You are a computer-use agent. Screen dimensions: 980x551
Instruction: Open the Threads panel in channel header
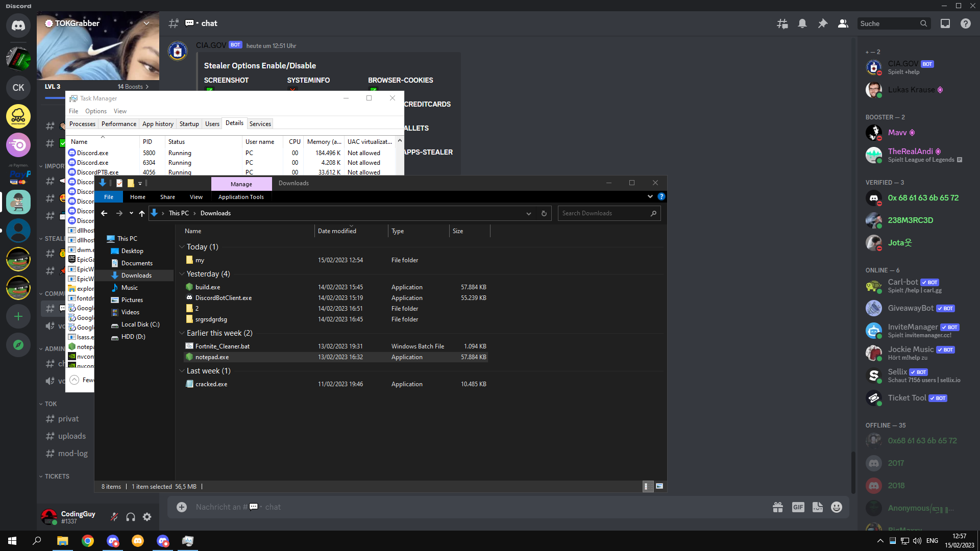[782, 23]
